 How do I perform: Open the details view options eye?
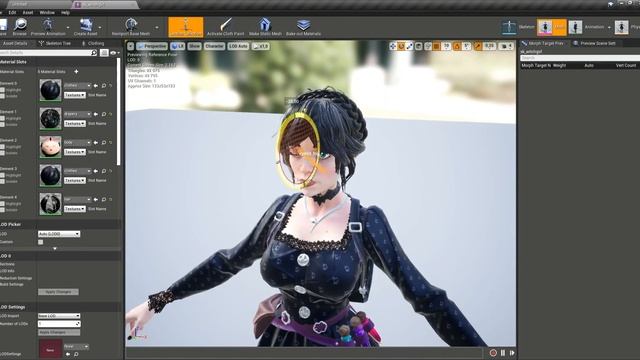point(114,53)
